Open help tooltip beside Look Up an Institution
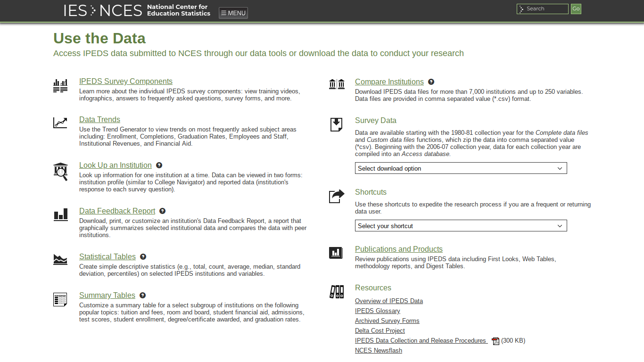 159,165
